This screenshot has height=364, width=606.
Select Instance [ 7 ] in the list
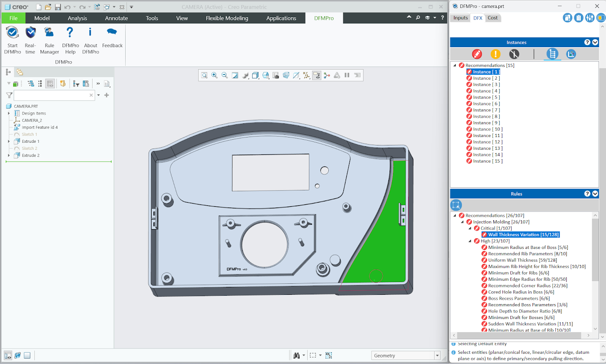click(486, 110)
